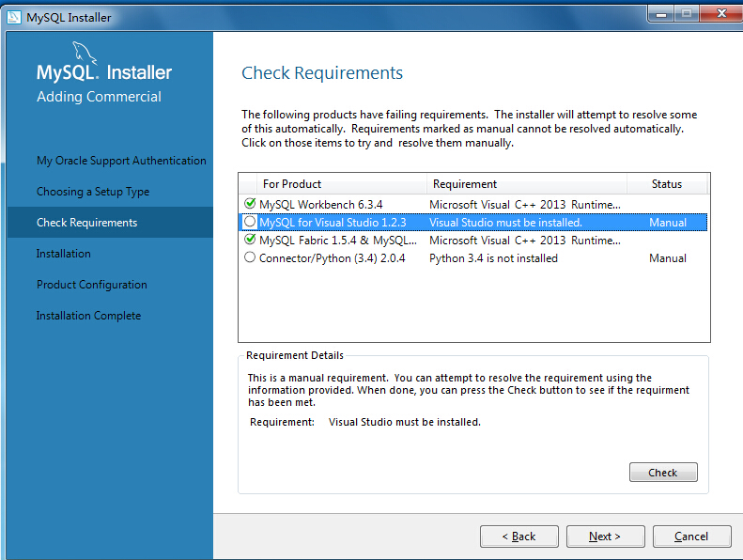The height and width of the screenshot is (560, 743).
Task: Open the My Oracle Support Authentication step
Action: tap(121, 161)
